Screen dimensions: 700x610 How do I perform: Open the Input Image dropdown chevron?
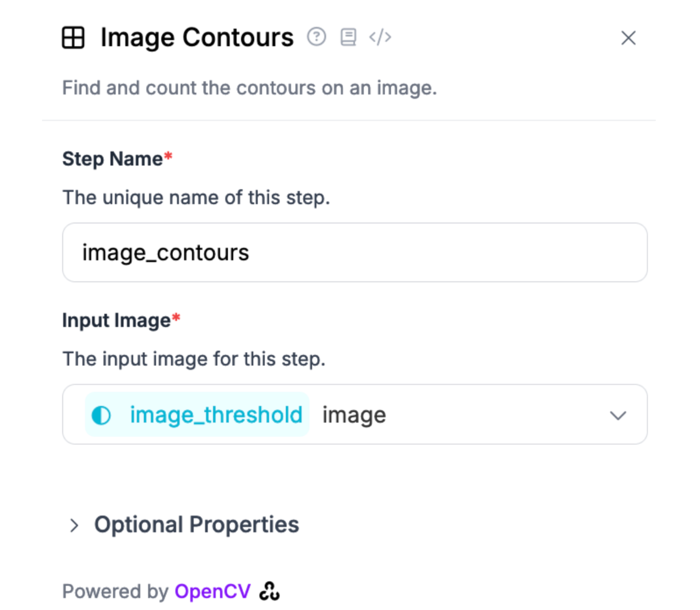[618, 415]
